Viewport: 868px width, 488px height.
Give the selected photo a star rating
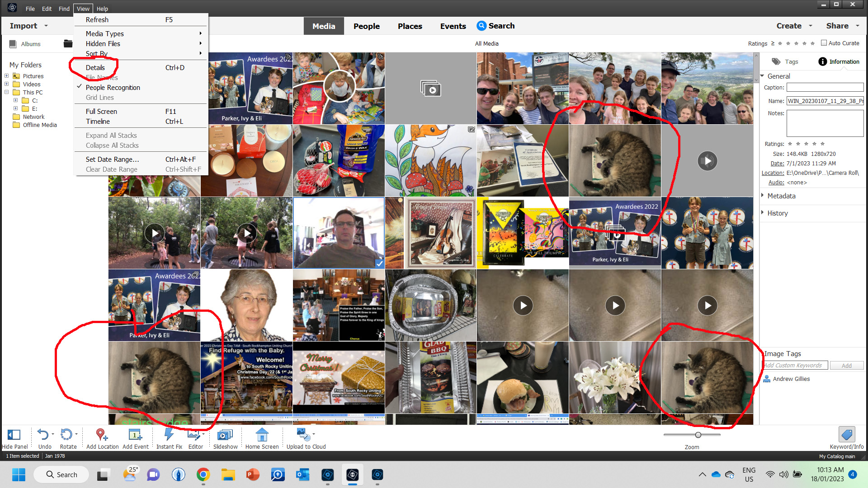pyautogui.click(x=806, y=144)
